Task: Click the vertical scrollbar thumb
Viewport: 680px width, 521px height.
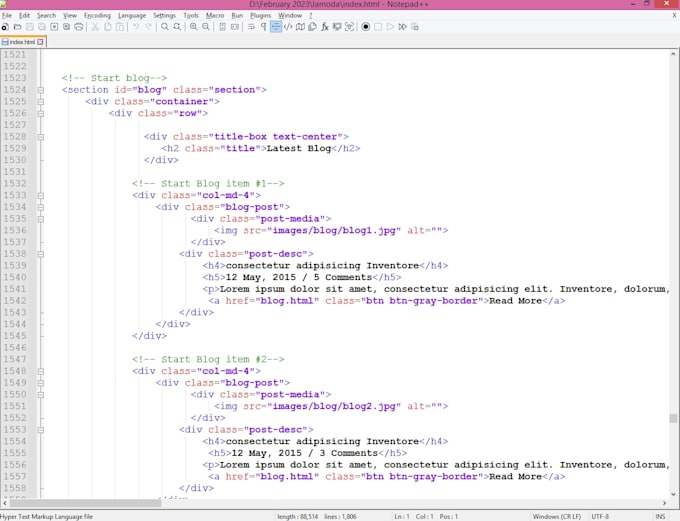Action: click(x=673, y=418)
